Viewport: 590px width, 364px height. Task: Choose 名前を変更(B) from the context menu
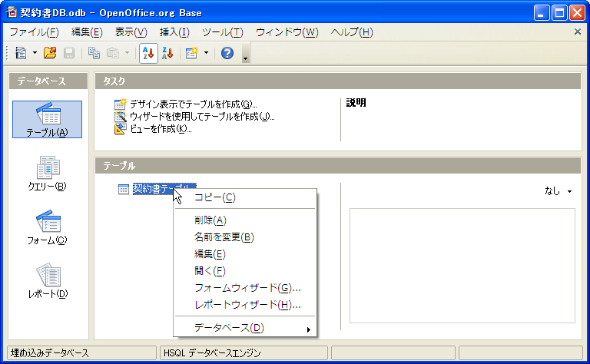[x=244, y=237]
